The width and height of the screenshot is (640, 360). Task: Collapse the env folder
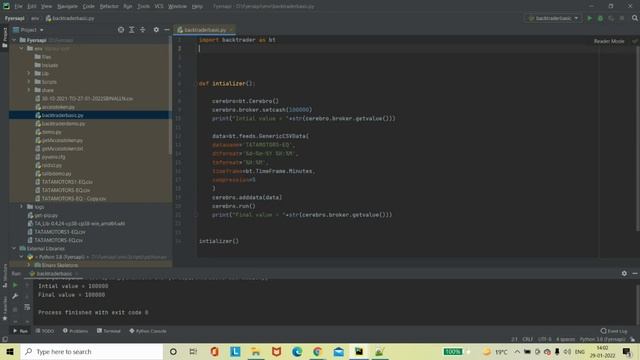coord(21,49)
